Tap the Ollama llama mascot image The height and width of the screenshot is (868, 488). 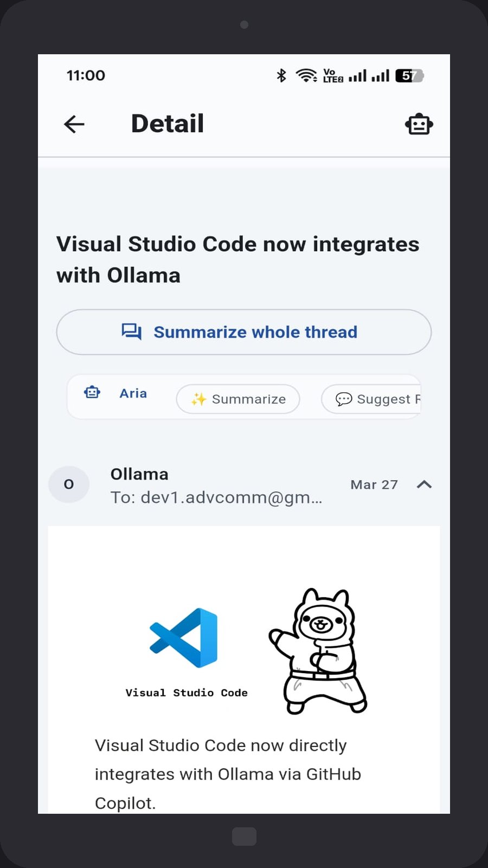(318, 651)
